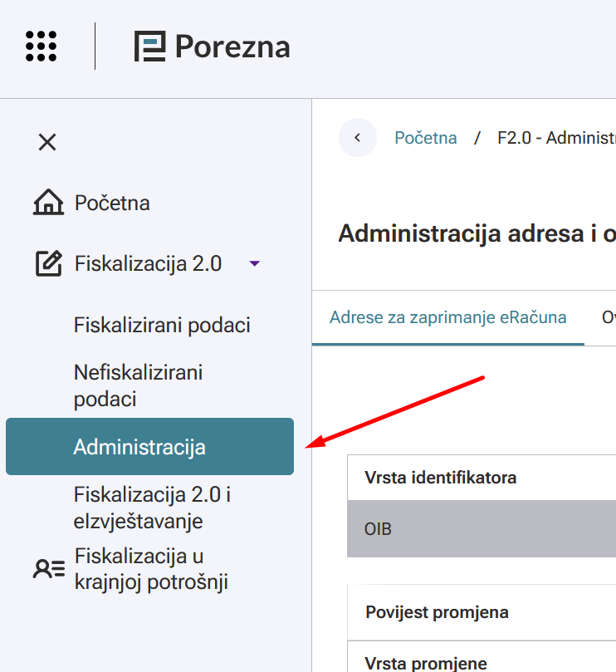
Task: Open the nine-dot apps grid menu
Action: 42,46
